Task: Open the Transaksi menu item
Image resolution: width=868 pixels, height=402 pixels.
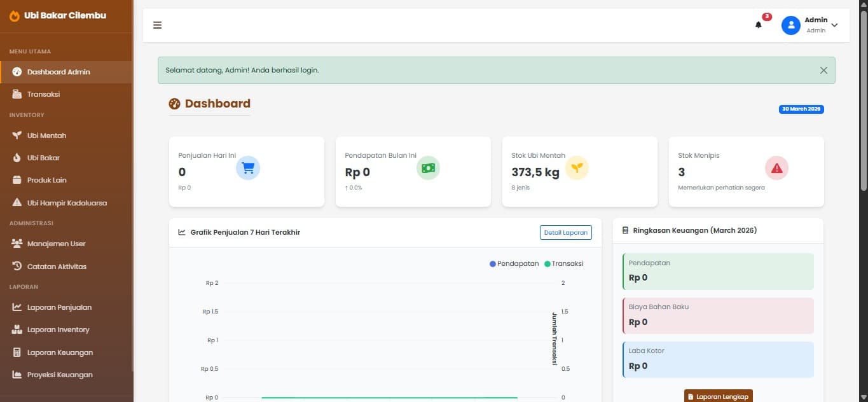Action: coord(43,94)
